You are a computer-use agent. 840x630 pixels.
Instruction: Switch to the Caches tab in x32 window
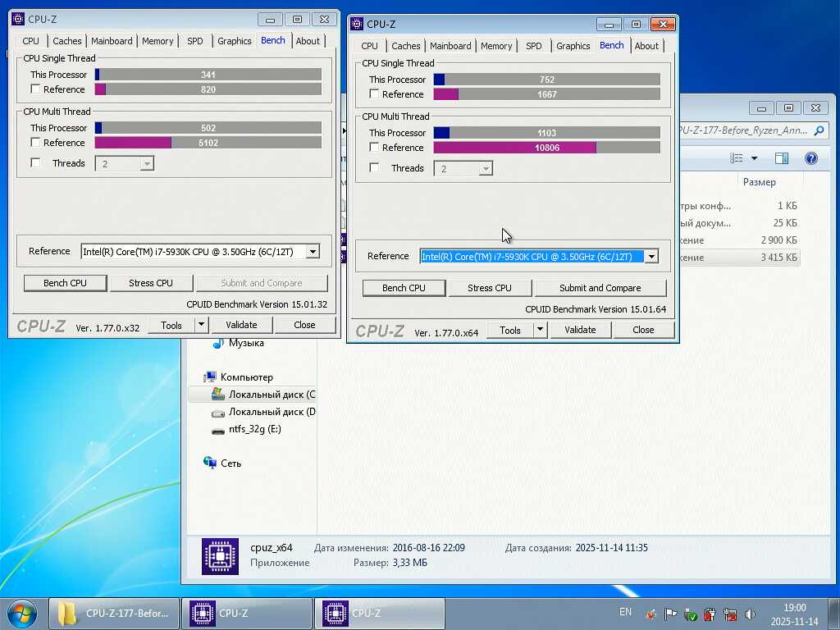67,41
